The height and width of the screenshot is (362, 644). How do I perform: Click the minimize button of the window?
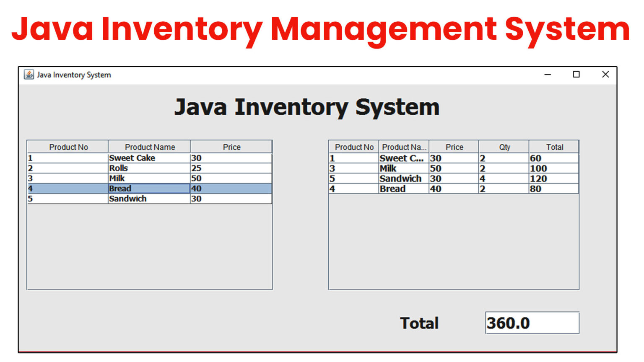[548, 75]
